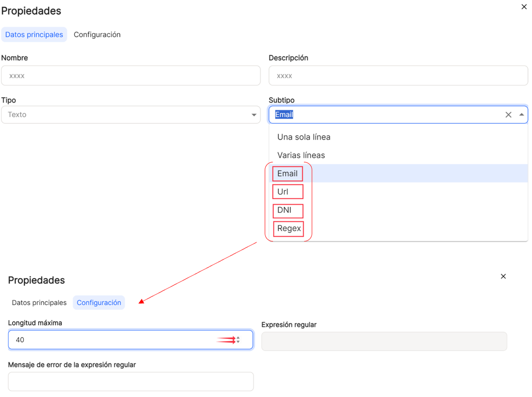Image resolution: width=532 pixels, height=397 pixels.
Task: Click the Mensaje de error field
Action: click(x=131, y=382)
